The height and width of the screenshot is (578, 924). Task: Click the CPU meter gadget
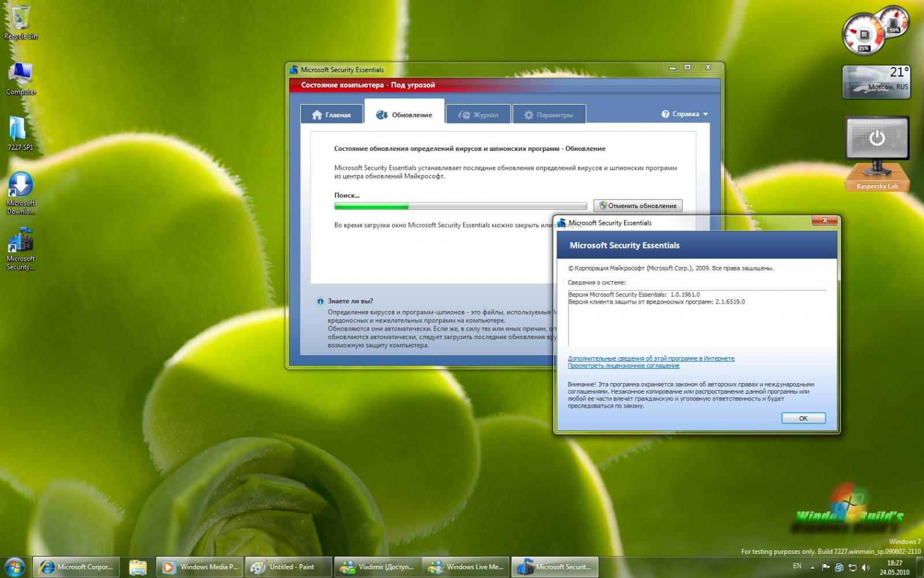[863, 35]
